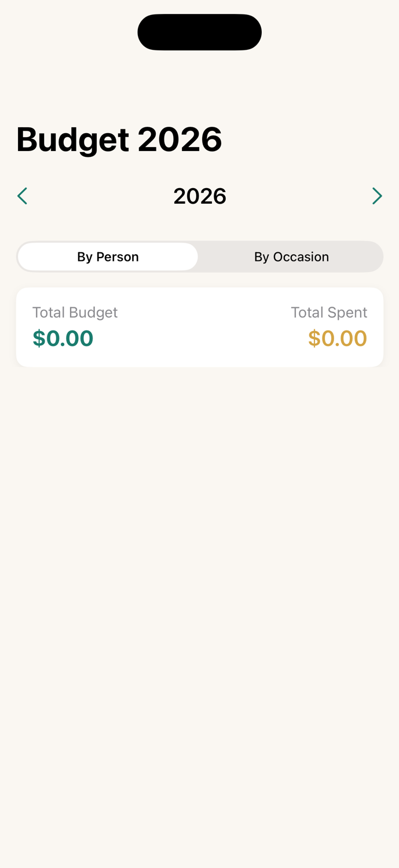Image resolution: width=399 pixels, height=868 pixels.
Task: Advance to next year with right chevron
Action: [x=377, y=196]
